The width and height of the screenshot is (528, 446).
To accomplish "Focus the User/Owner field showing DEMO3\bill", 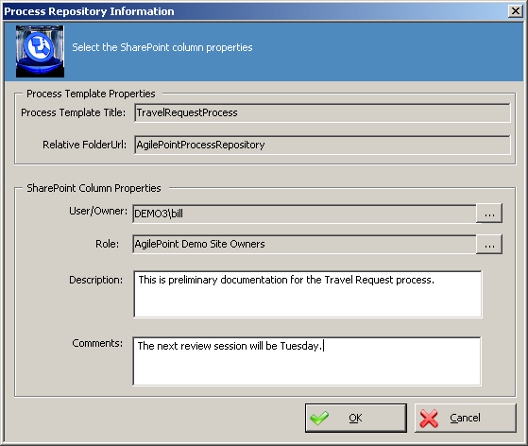I will coord(304,214).
